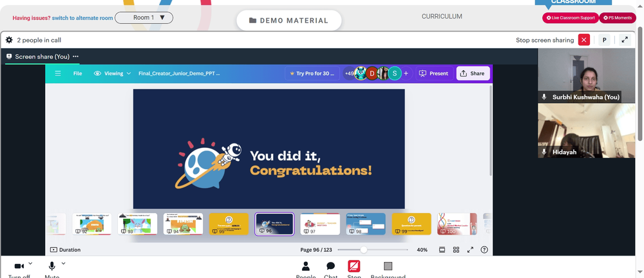
Task: Open Screen share three-dots menu
Action: pyautogui.click(x=75, y=57)
